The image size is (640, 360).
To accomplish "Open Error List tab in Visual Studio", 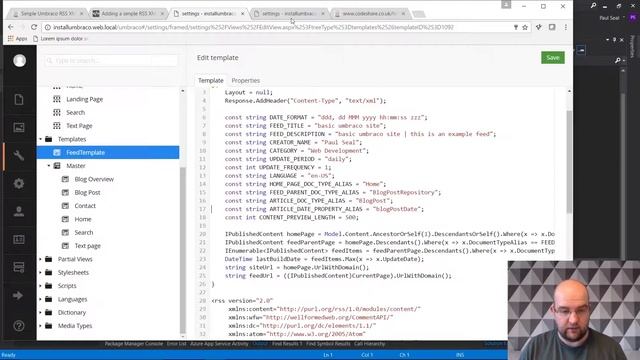I will [176, 344].
